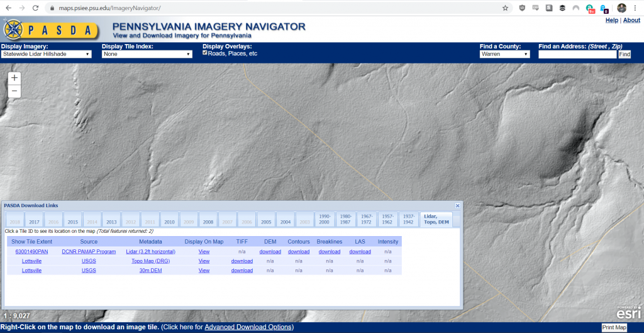
Task: Open DCNR PAMAP Program source link
Action: coord(89,252)
